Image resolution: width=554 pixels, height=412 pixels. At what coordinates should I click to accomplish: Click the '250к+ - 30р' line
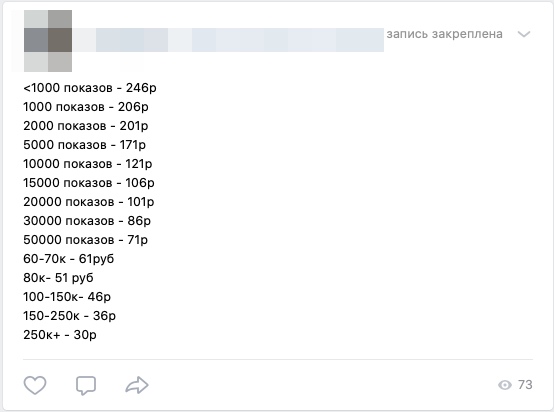[60, 335]
